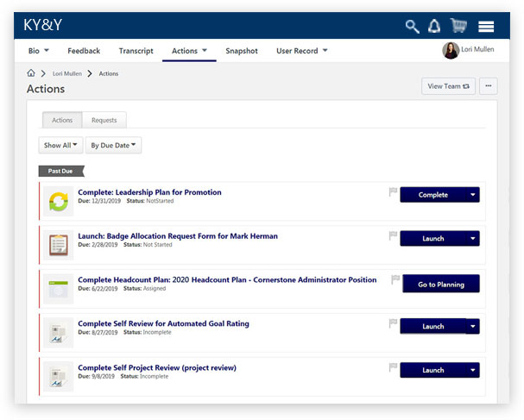Flag the Self Project Review item
524x420 pixels.
coord(393,367)
